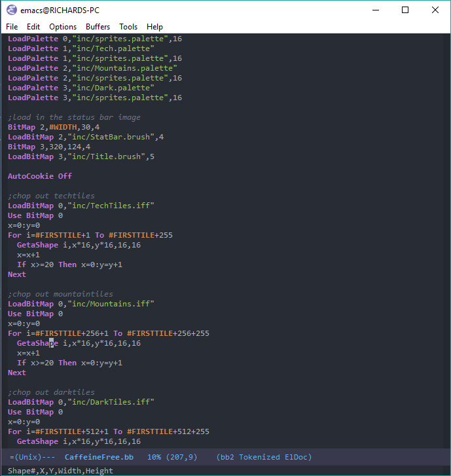The width and height of the screenshot is (451, 476).
Task: Click the string "inc/StatBar.brush"
Action: tap(111, 137)
